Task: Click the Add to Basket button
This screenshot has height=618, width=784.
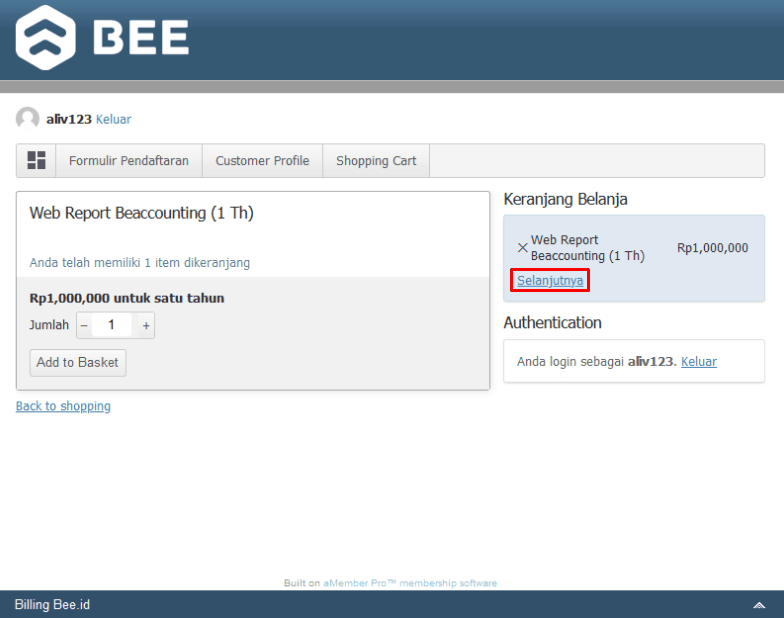Action: (78, 362)
